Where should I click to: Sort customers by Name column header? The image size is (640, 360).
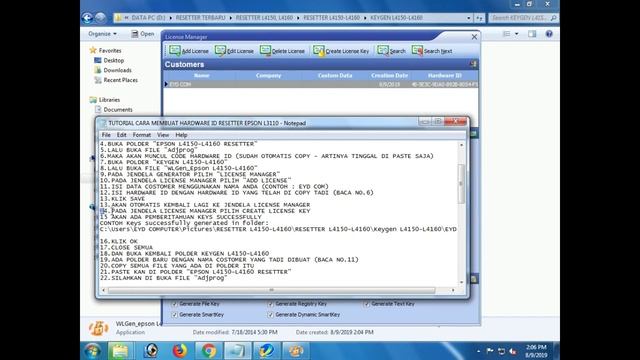coord(202,76)
